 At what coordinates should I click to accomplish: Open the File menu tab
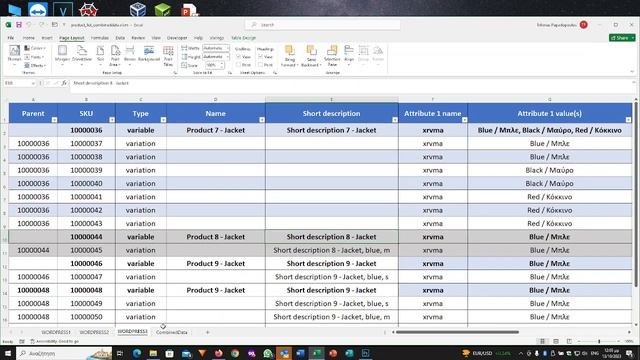pyautogui.click(x=11, y=38)
